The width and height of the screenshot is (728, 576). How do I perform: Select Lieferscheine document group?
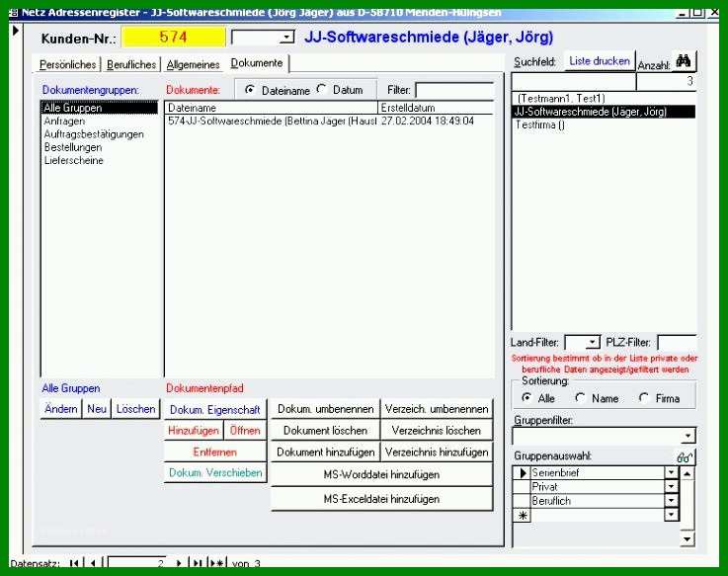[100, 160]
